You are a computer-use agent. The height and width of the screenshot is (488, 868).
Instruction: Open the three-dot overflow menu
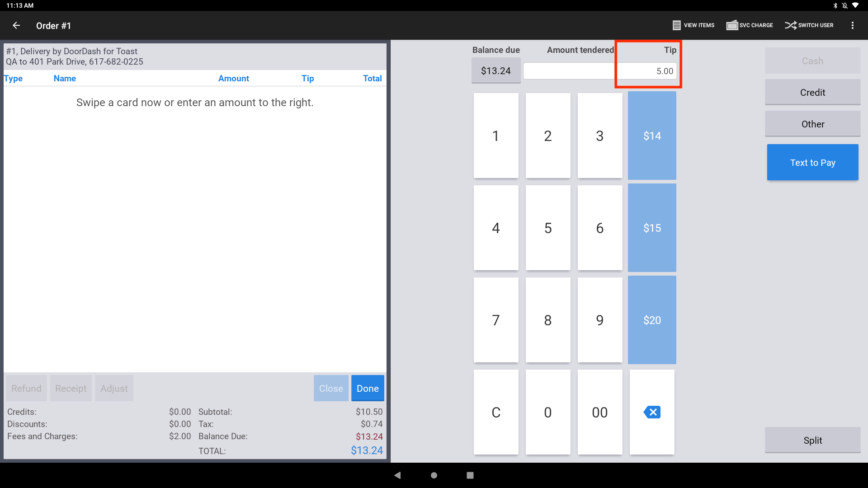pos(853,25)
